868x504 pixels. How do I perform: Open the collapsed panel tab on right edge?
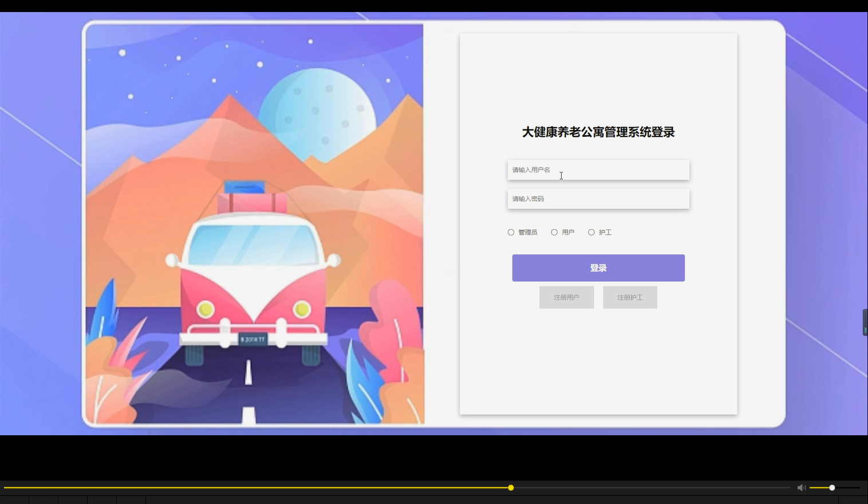865,322
